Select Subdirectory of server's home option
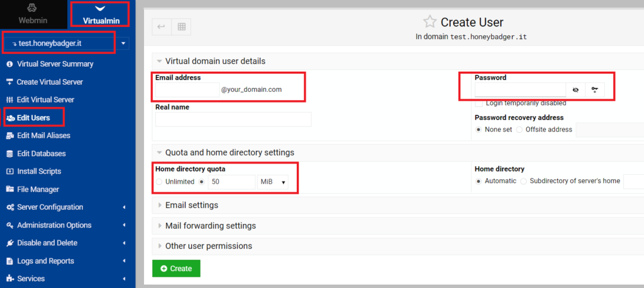The width and height of the screenshot is (644, 288). click(524, 181)
